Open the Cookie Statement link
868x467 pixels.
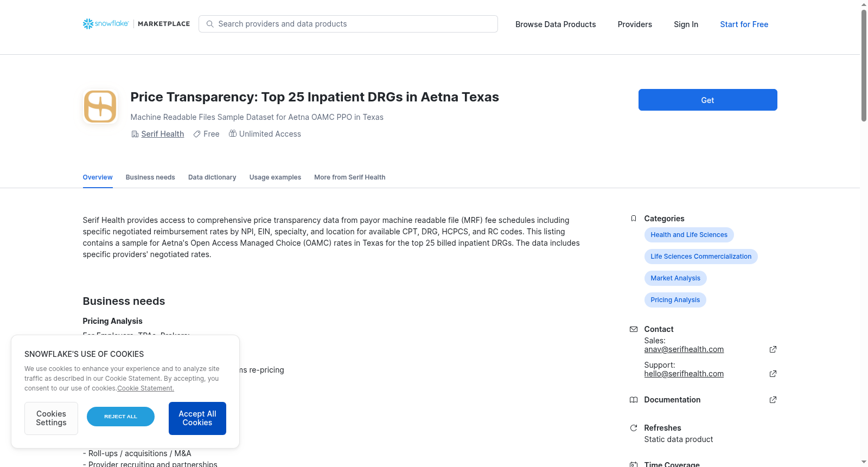pos(146,388)
